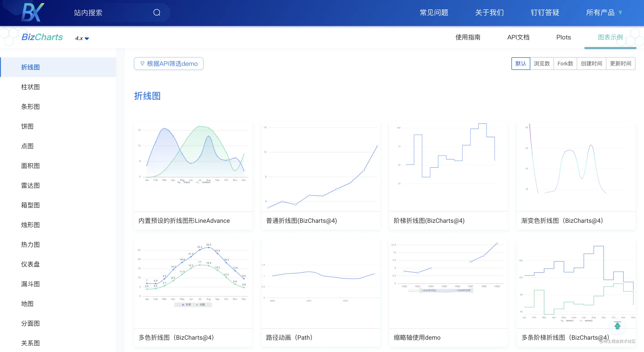The image size is (644, 352).
Task: Click the Tokyo legend marker in first chart
Action: click(x=179, y=182)
